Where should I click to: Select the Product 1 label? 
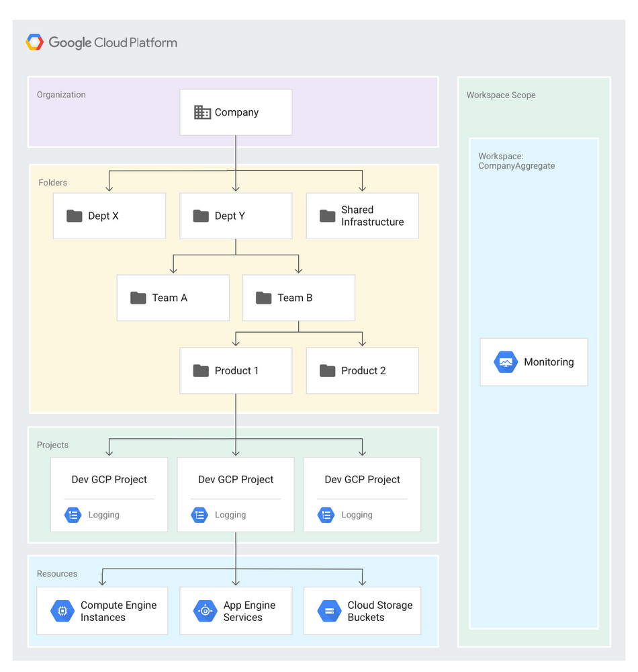(x=236, y=371)
